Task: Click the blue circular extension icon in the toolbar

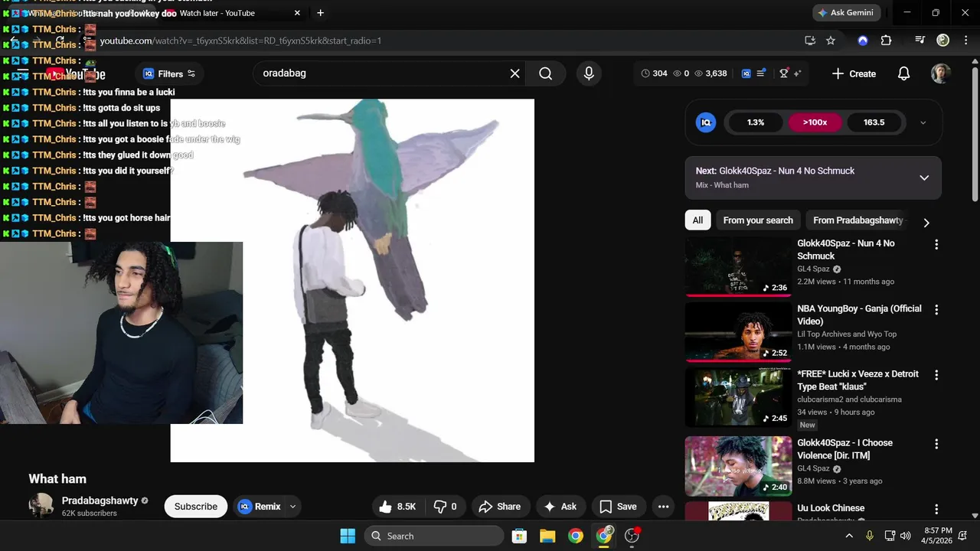Action: [863, 41]
